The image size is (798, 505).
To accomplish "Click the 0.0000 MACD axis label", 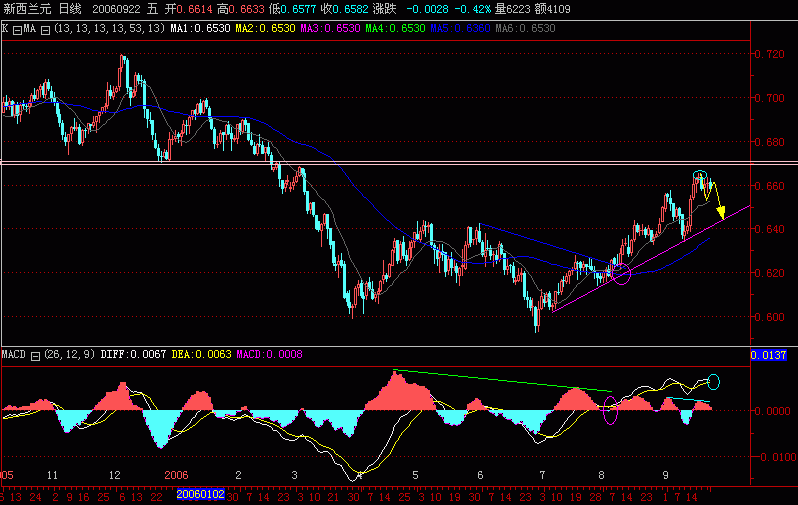I will [x=772, y=411].
